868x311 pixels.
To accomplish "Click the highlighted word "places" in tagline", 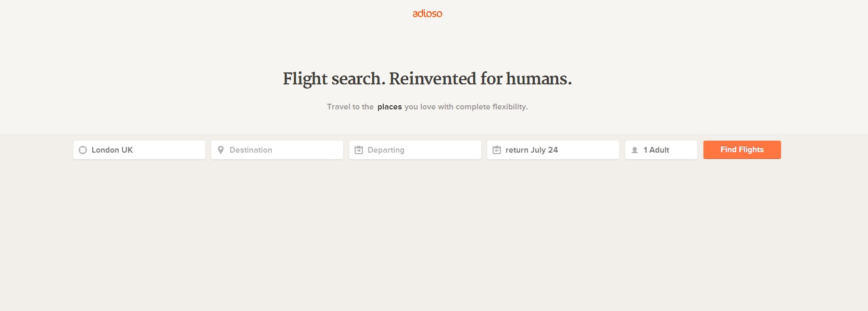I will coord(389,107).
